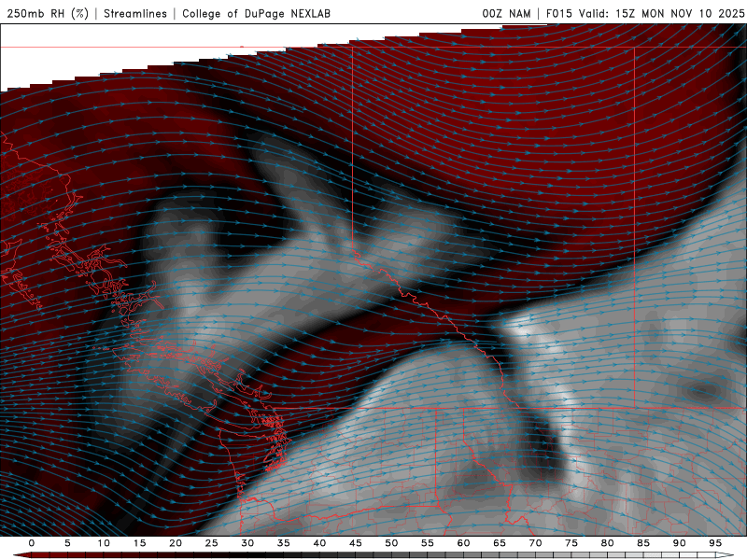Click the colorbar label "60"
The width and height of the screenshot is (747, 560).
pyautogui.click(x=463, y=543)
